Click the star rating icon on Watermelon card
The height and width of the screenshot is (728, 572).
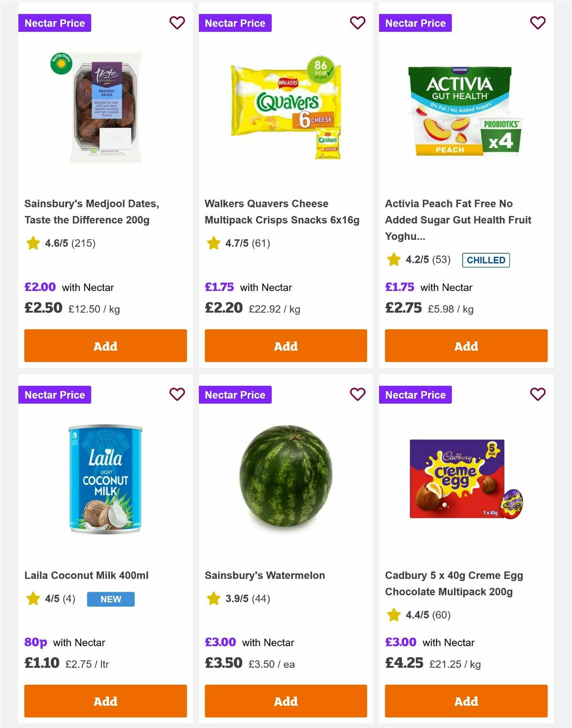point(213,599)
